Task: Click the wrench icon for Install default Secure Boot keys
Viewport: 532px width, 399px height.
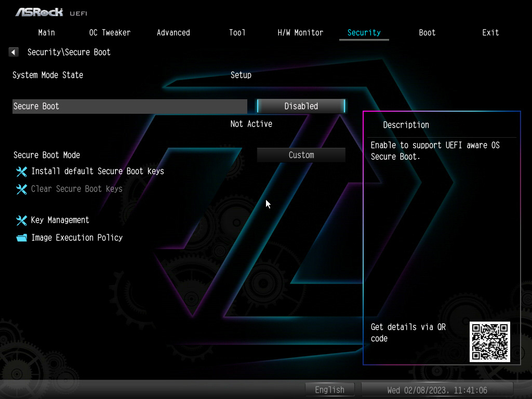Action: coord(21,171)
